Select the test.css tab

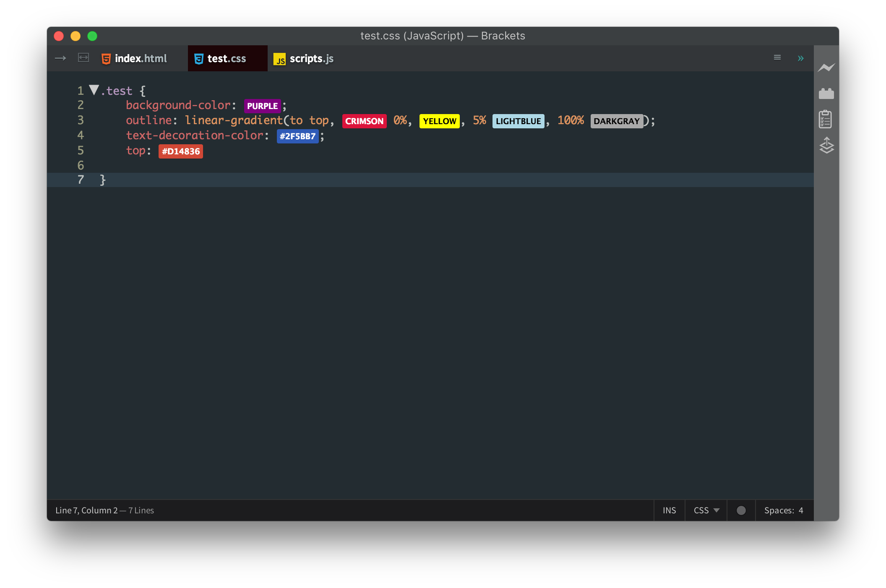pos(227,58)
